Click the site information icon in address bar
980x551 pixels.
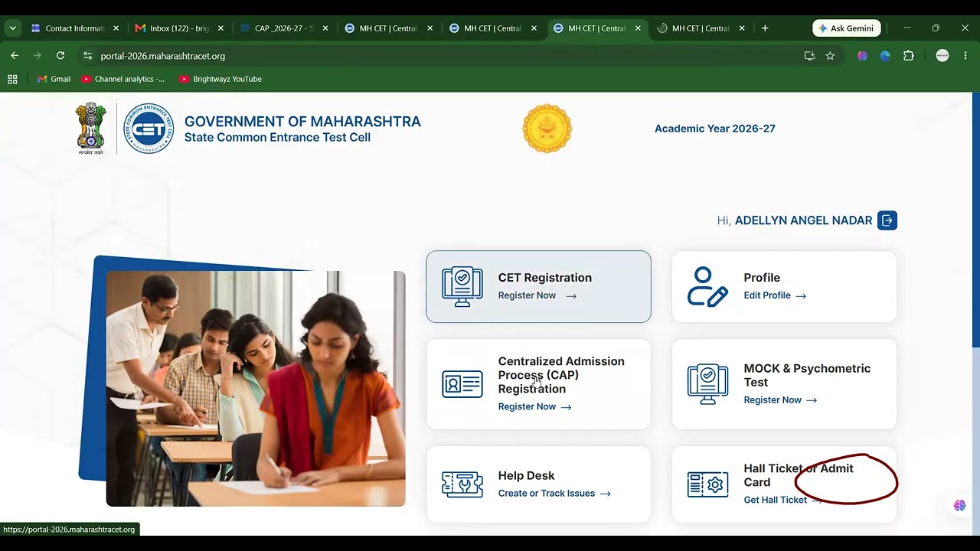tap(87, 56)
